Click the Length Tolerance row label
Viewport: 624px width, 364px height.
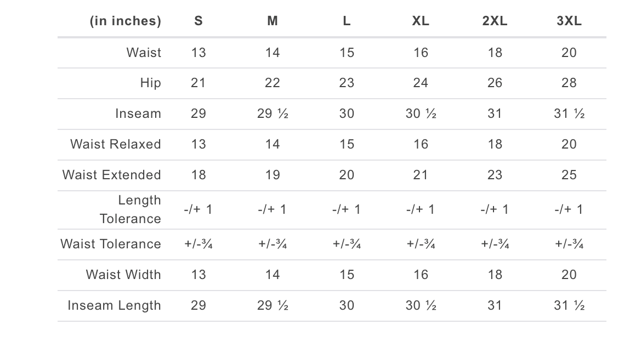click(131, 209)
